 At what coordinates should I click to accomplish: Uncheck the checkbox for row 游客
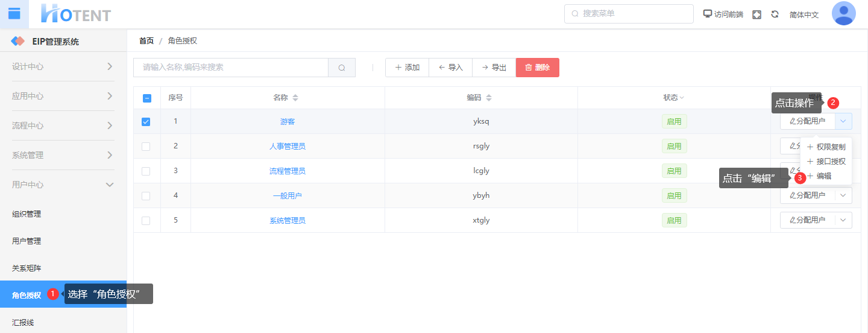[146, 121]
